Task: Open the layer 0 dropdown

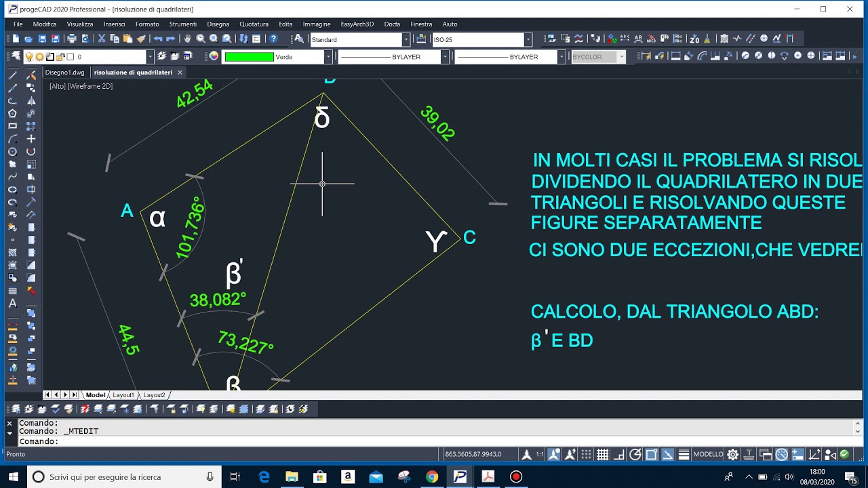Action: (x=150, y=57)
